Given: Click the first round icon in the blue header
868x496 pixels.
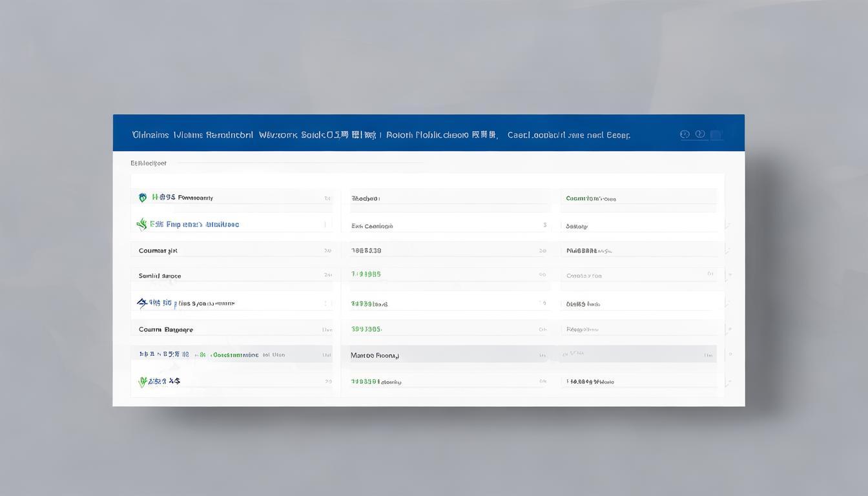Looking at the screenshot, I should [685, 134].
